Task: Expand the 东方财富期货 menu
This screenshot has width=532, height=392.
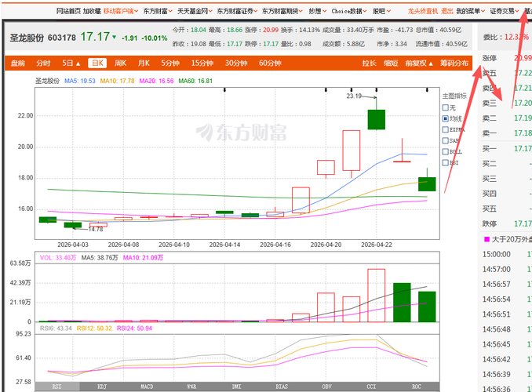Action: 282,11
